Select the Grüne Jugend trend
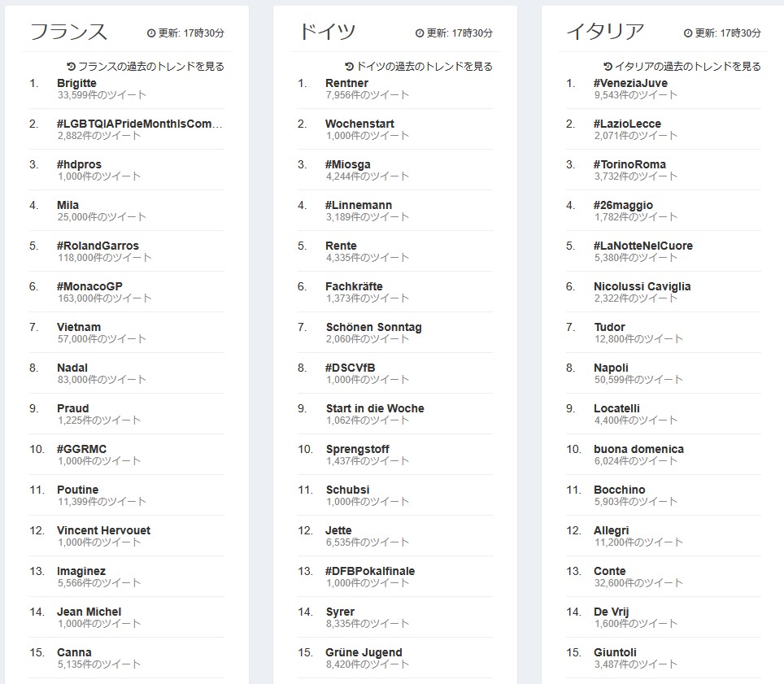Screen dimensions: 784x684 point(364,652)
